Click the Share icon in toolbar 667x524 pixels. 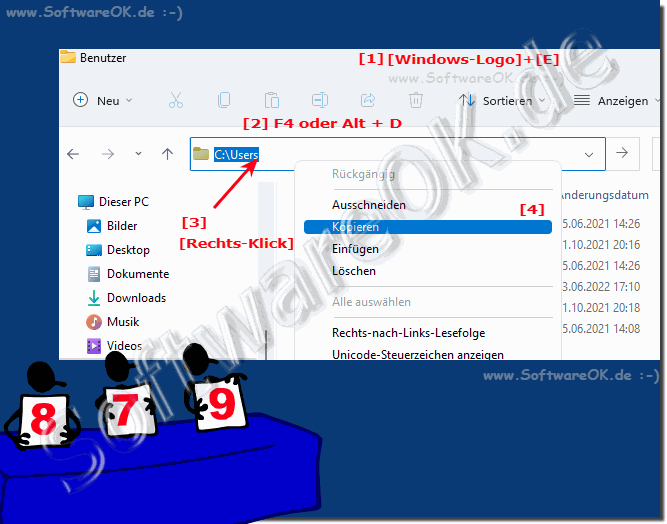pos(368,100)
